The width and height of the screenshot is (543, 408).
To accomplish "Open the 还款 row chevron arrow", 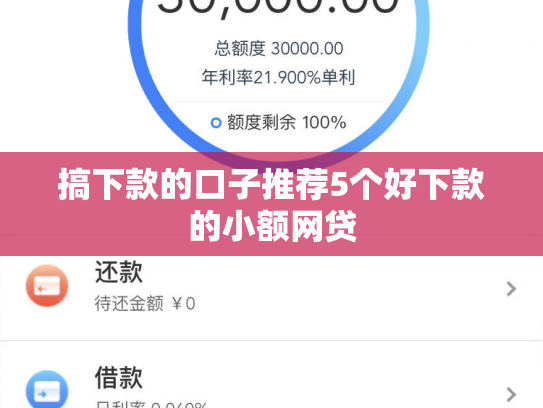I will tap(511, 289).
